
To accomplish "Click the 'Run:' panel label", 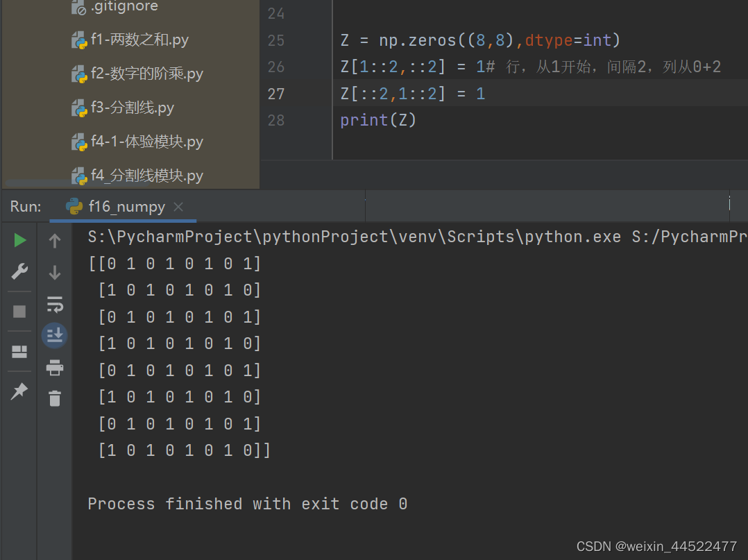I will pos(25,207).
